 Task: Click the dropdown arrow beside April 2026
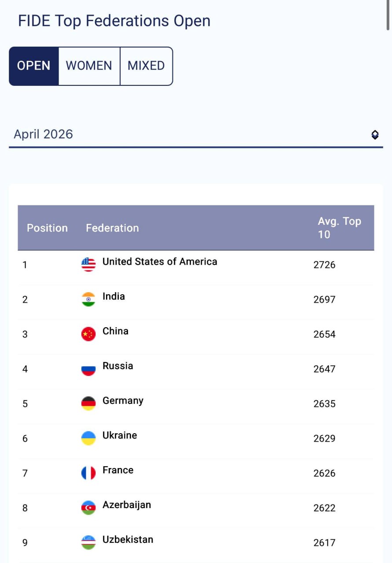click(x=375, y=135)
